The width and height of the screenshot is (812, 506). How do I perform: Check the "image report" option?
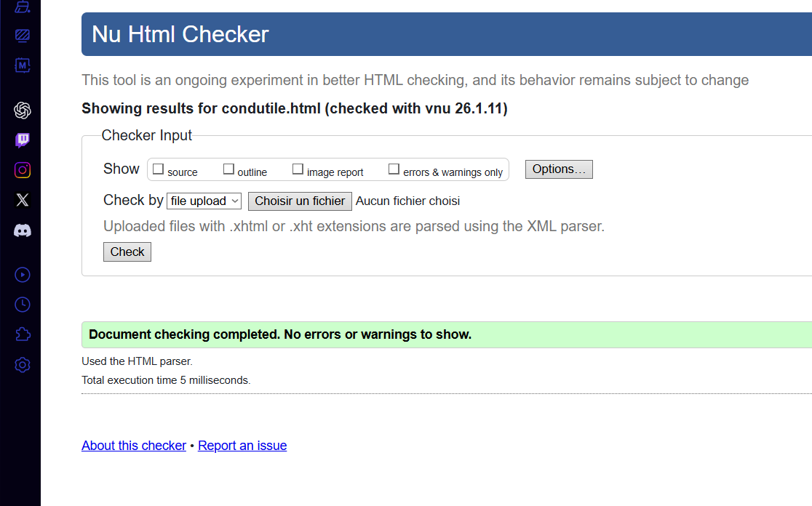(x=298, y=169)
